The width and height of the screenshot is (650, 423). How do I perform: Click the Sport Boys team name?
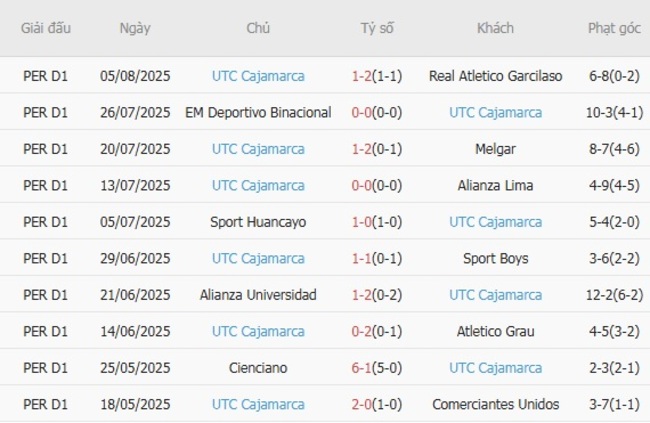tap(495, 258)
